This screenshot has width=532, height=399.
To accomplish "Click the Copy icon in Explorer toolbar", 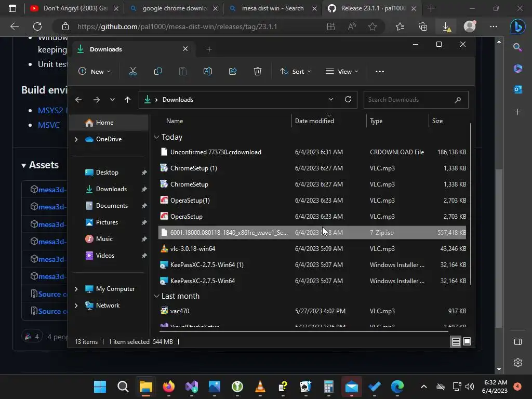I will click(x=158, y=71).
